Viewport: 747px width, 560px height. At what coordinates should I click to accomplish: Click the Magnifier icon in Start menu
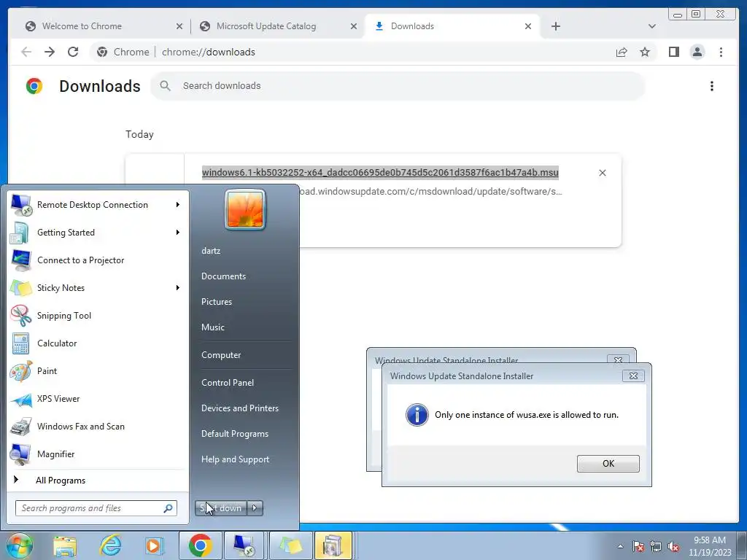pyautogui.click(x=21, y=454)
